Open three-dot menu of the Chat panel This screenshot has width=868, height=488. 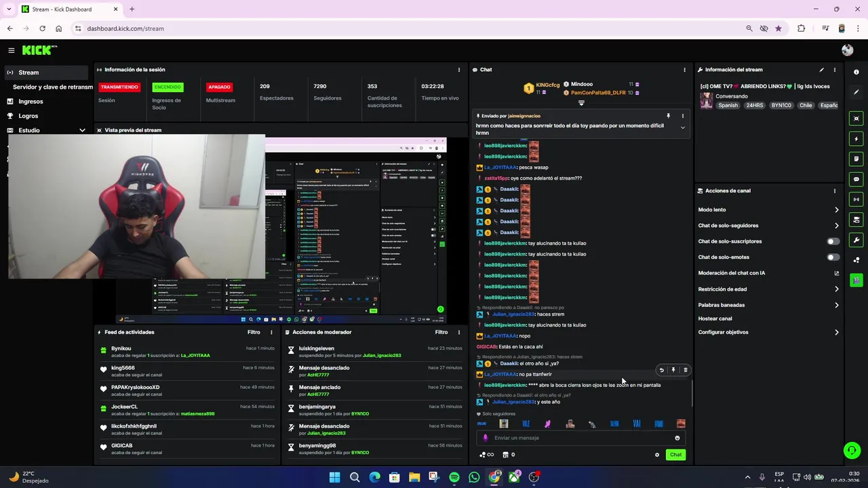click(x=684, y=70)
